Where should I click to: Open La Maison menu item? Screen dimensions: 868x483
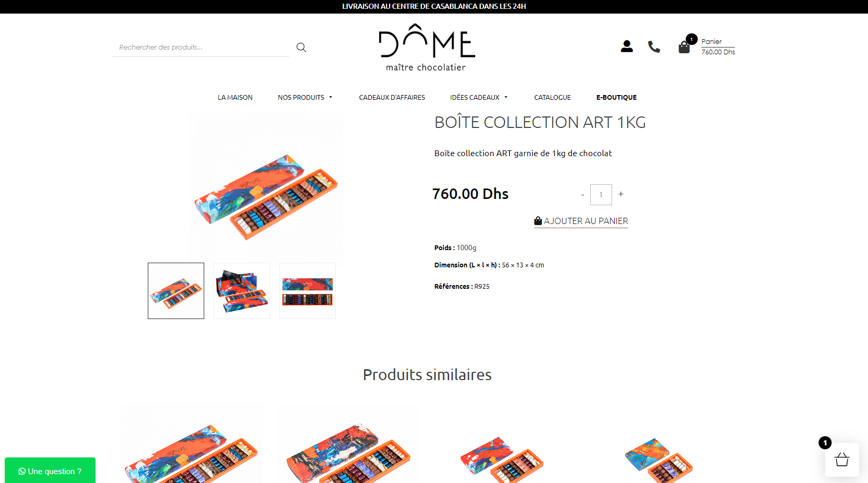coord(235,98)
